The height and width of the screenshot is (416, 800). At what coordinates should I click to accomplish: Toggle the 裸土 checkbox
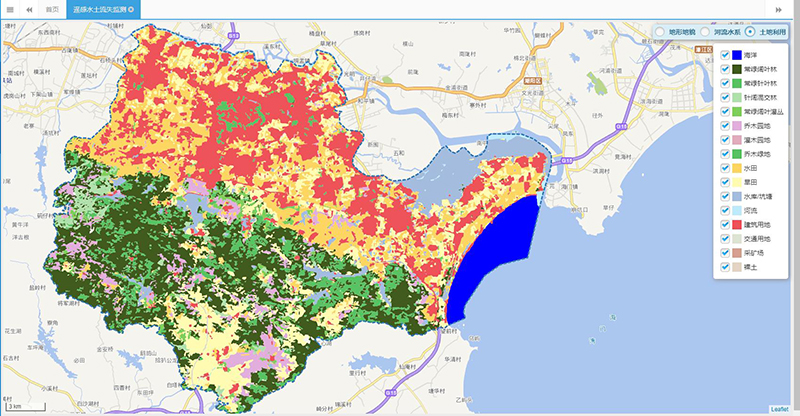tap(725, 268)
